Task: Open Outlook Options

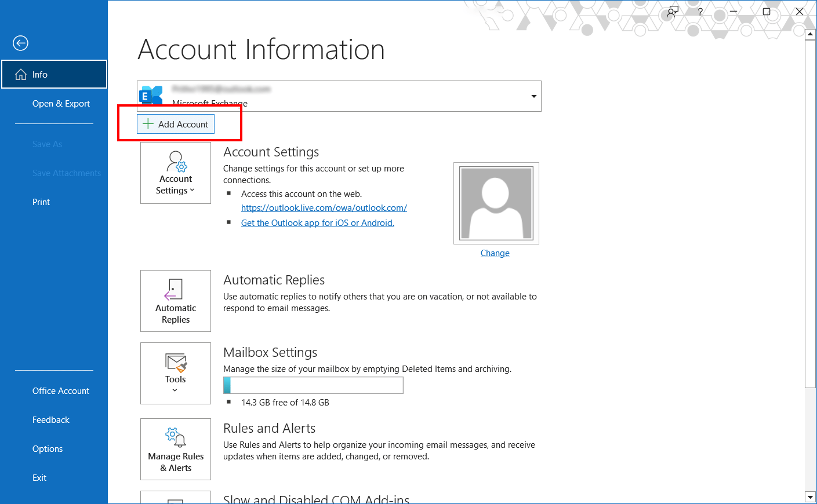Action: (x=48, y=449)
